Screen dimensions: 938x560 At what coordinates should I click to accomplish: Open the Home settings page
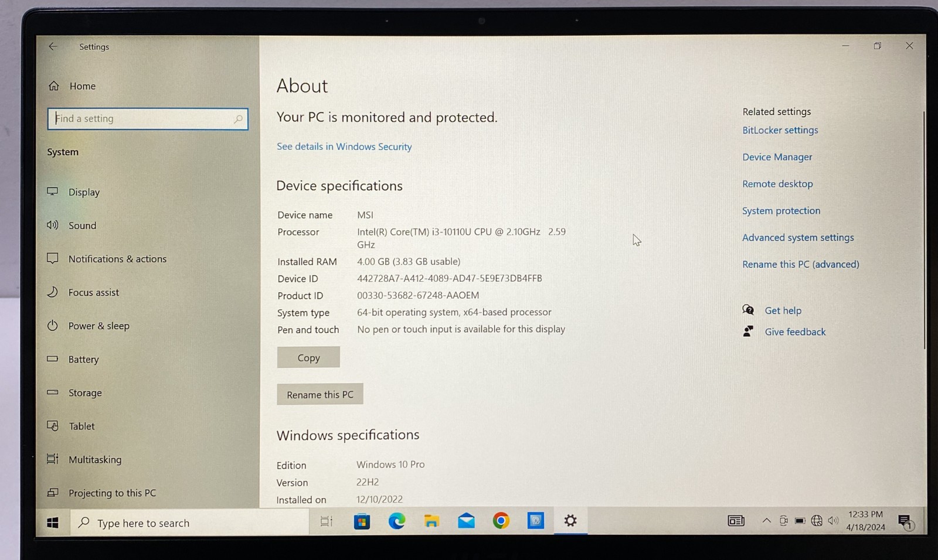tap(72, 86)
